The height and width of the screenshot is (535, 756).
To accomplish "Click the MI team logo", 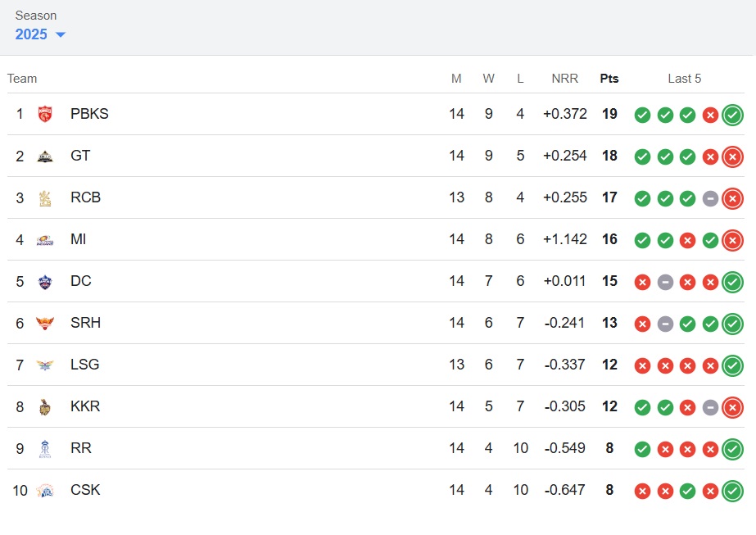I will click(x=46, y=240).
